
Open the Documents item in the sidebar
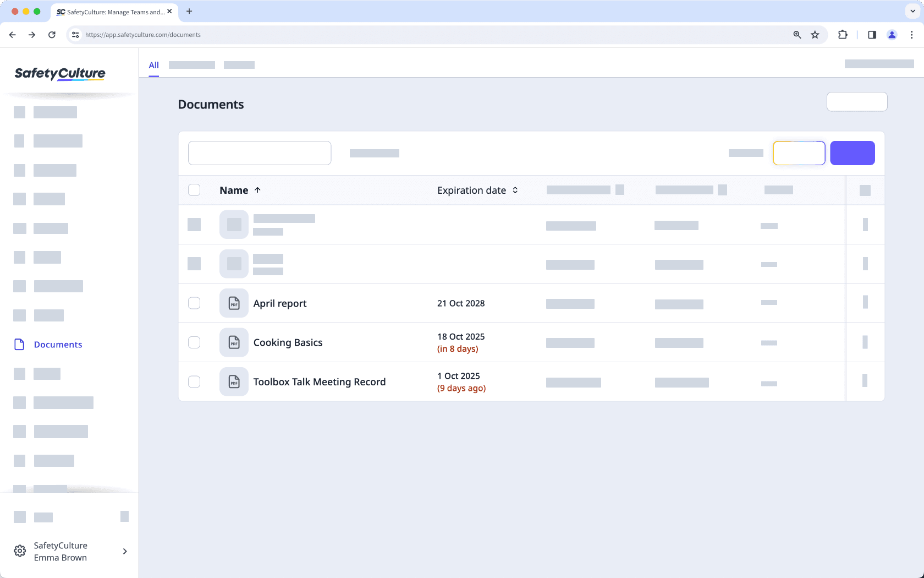58,345
